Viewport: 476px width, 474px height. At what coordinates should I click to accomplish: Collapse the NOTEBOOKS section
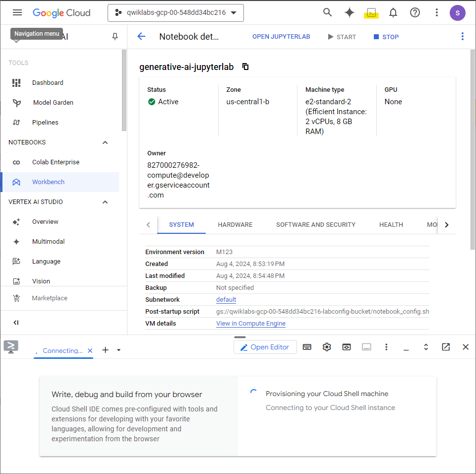(105, 142)
